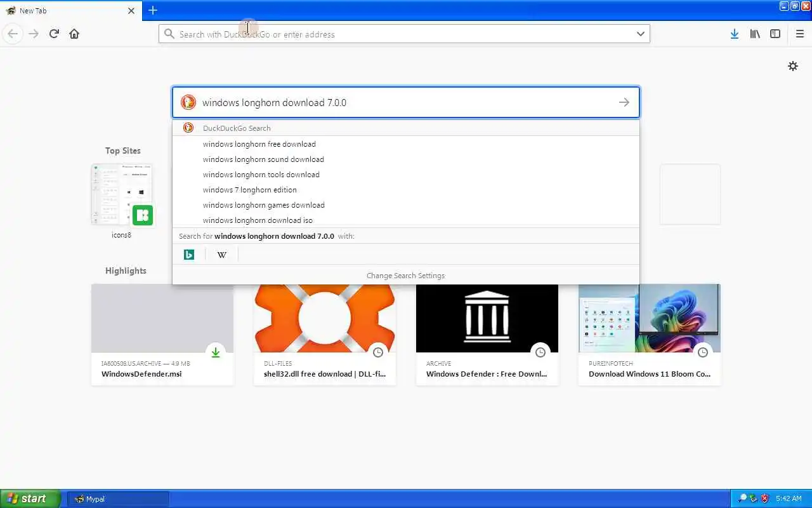This screenshot has width=812, height=508.
Task: Choose suggestion 'windows longhorn free download'
Action: click(x=406, y=144)
